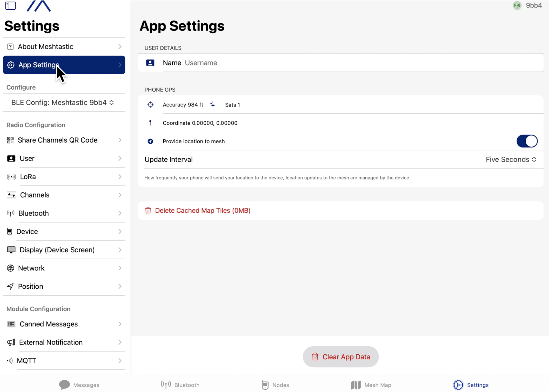Click the App Settings gear icon
The image size is (549, 392).
tap(11, 65)
